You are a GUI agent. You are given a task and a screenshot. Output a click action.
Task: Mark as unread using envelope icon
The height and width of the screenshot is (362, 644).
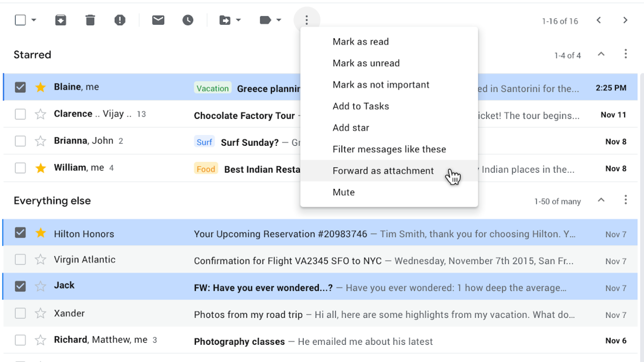click(x=158, y=20)
